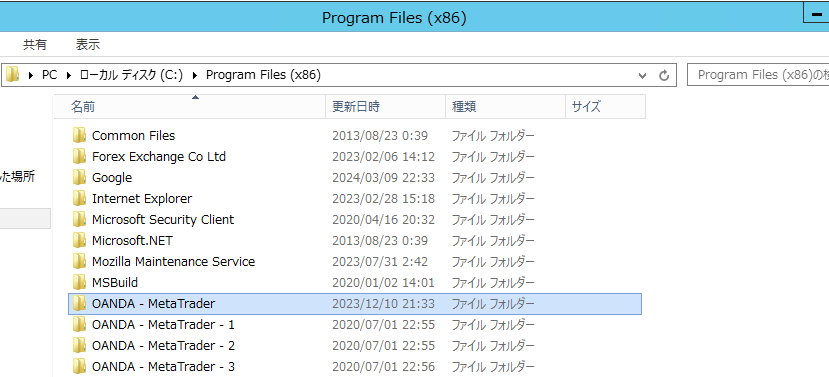Click the Common Files folder icon
This screenshot has width=829, height=377.
(79, 135)
